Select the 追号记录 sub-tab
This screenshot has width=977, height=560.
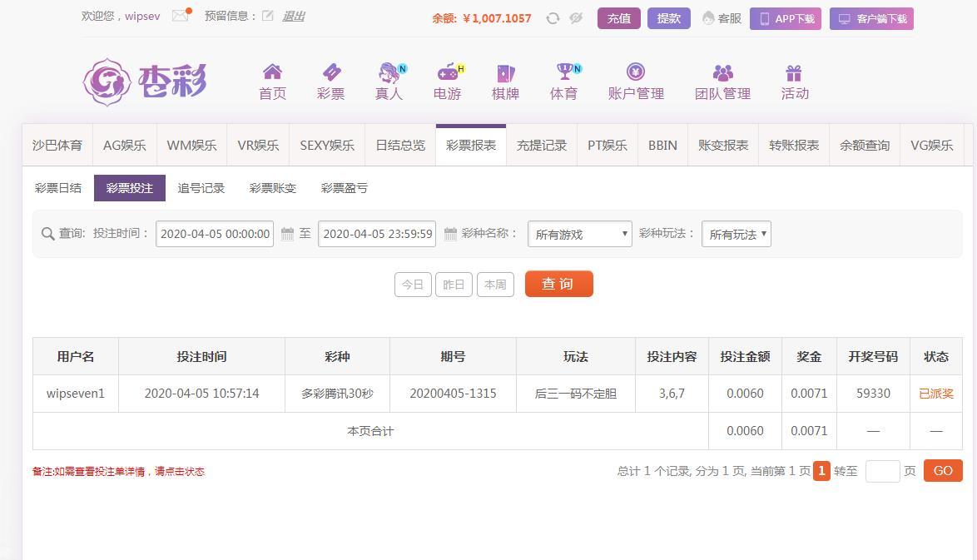tap(201, 188)
